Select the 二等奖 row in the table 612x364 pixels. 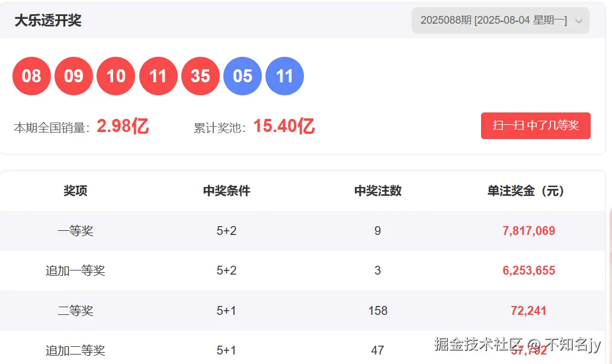(x=78, y=310)
